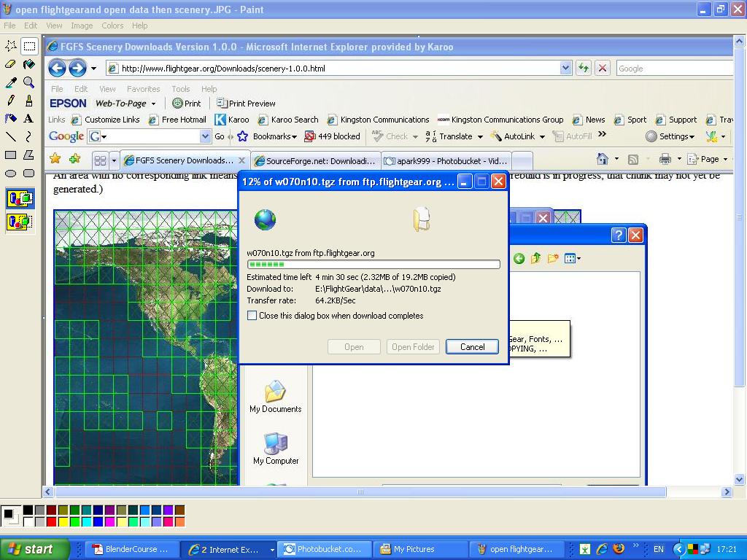Open the Views dropdown in file dialog
Image resolution: width=747 pixels, height=560 pixels.
pos(578,259)
